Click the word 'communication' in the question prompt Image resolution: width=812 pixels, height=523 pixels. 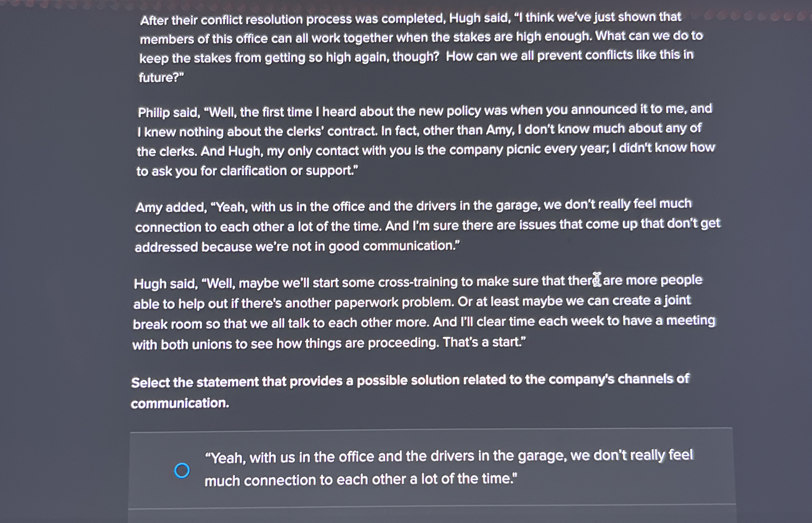pos(180,404)
